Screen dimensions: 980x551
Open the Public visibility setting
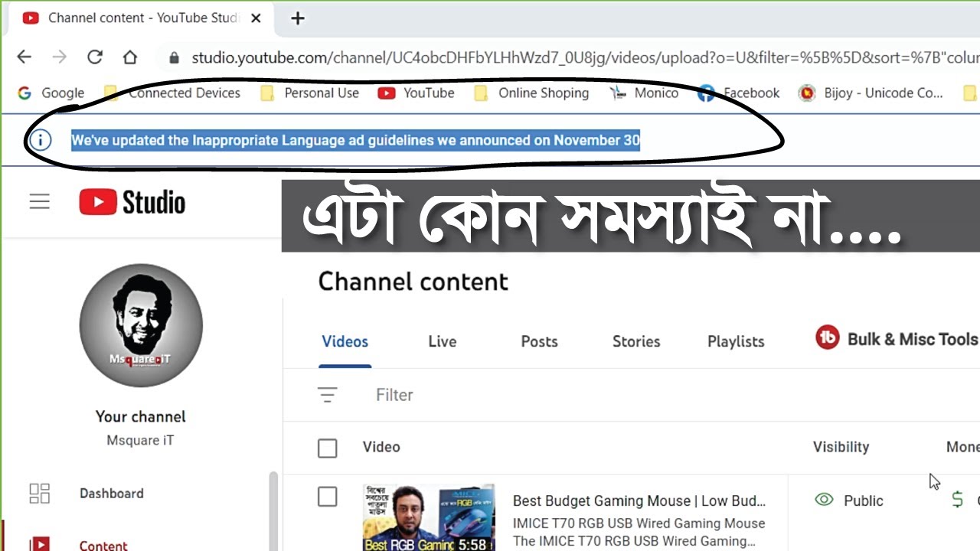pyautogui.click(x=848, y=500)
